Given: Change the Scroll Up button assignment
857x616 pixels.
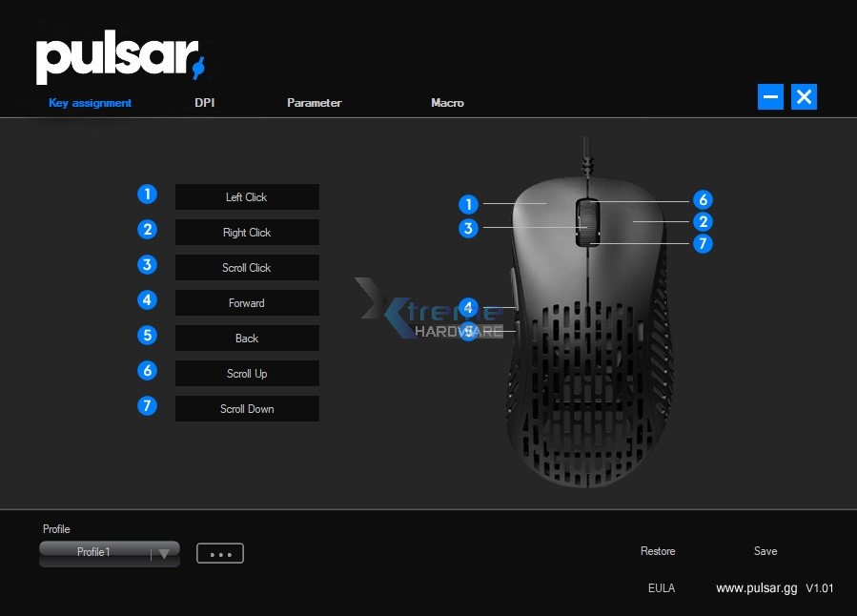Looking at the screenshot, I should [247, 373].
